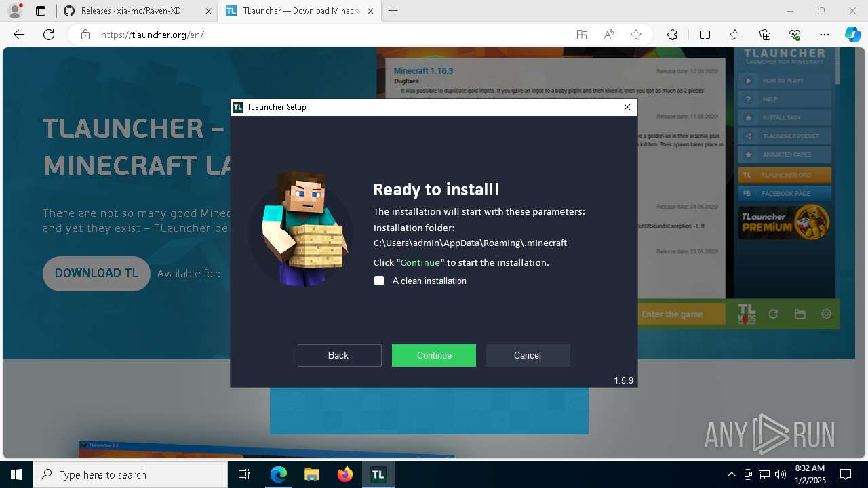Close the TLauncher Setup dialog
Viewport: 868px width, 488px height.
tap(627, 107)
